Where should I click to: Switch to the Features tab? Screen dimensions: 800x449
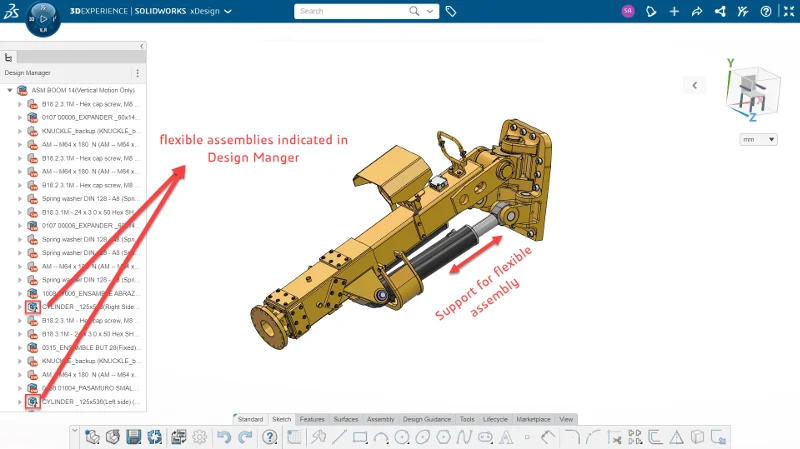pos(312,419)
